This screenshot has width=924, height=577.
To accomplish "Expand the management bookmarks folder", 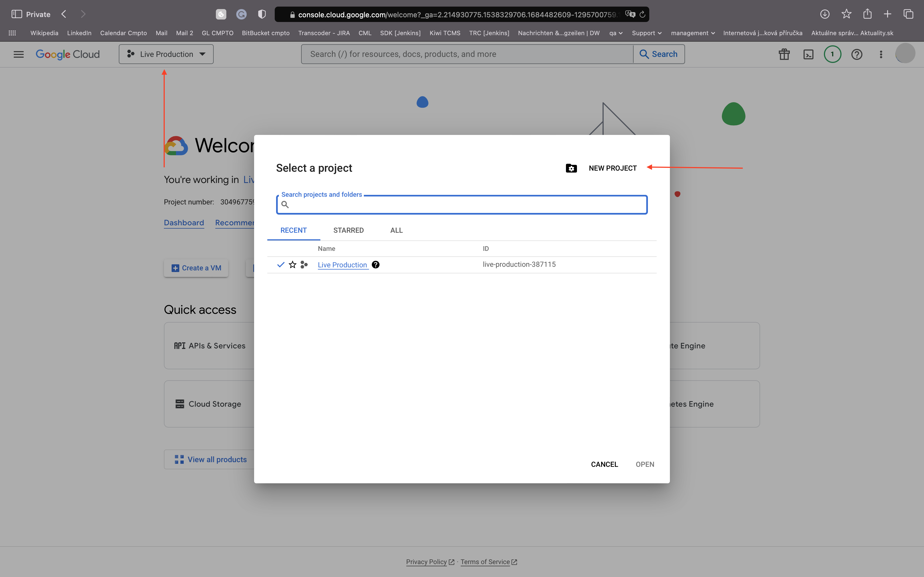I will (693, 33).
